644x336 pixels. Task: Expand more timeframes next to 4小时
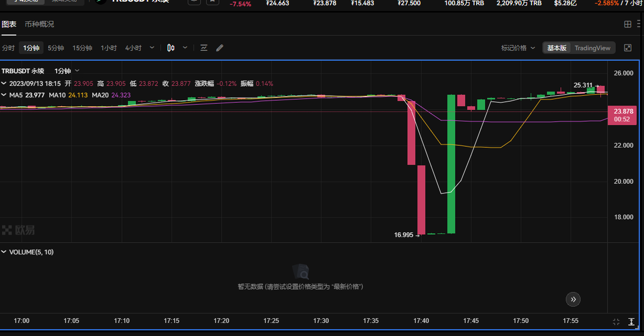coord(152,48)
